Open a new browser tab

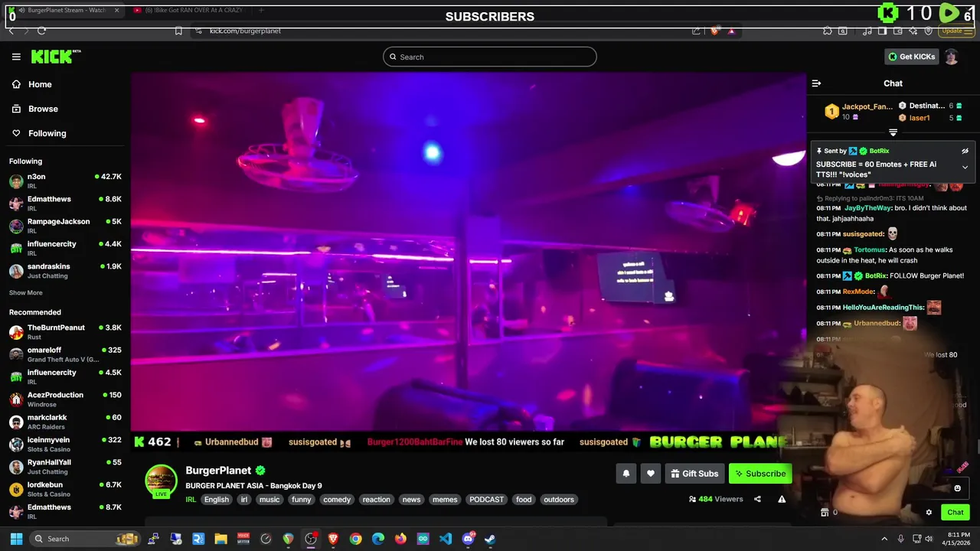261,10
